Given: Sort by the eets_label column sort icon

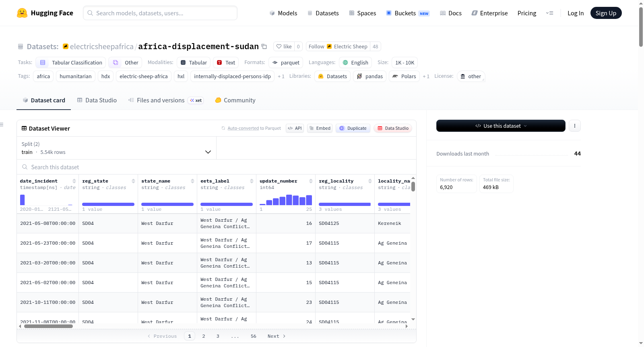Looking at the screenshot, I should (x=252, y=181).
